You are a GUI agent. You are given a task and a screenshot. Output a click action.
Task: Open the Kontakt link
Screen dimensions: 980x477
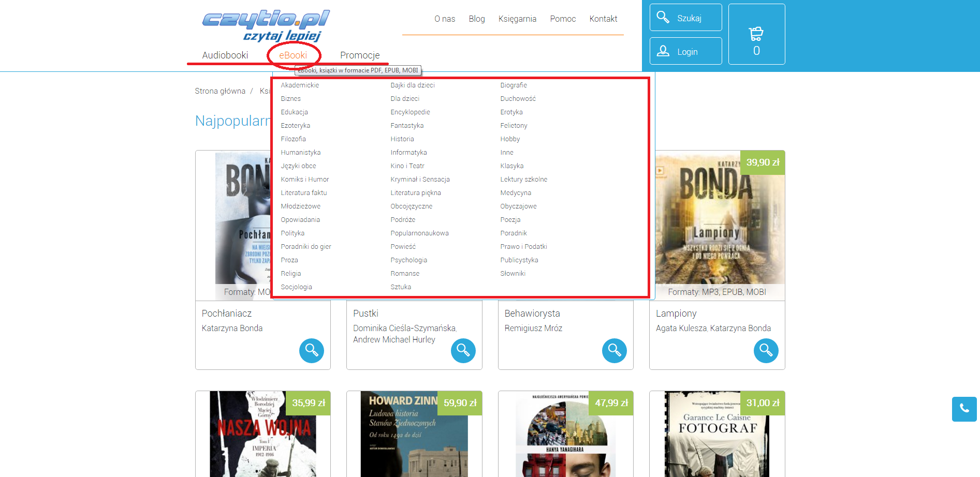(x=603, y=19)
